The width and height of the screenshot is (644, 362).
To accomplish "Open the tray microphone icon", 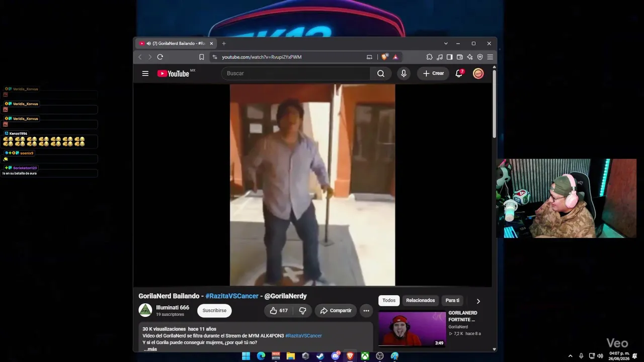I will (581, 356).
